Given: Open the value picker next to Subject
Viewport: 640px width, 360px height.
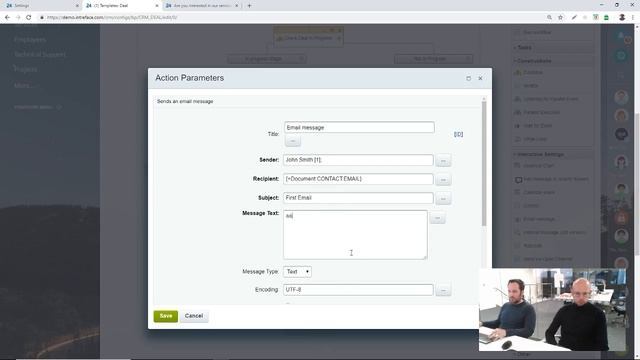Looking at the screenshot, I should 443,199.
